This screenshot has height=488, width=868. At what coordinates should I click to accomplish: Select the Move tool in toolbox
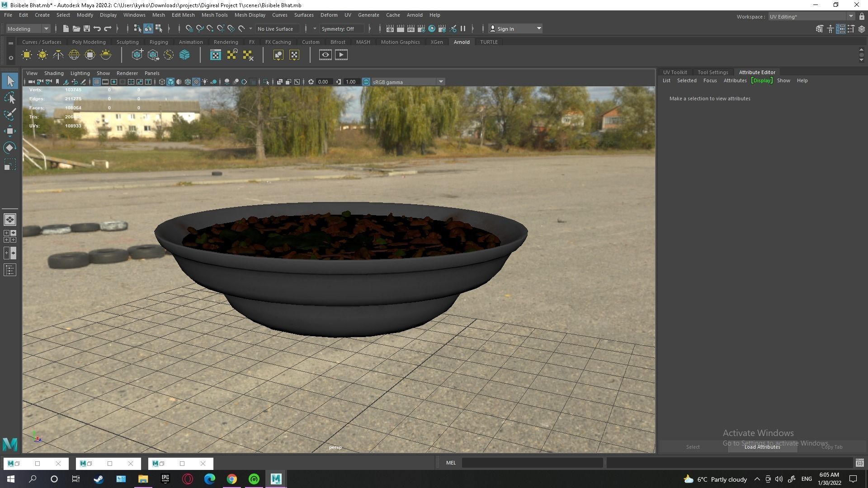pyautogui.click(x=10, y=131)
